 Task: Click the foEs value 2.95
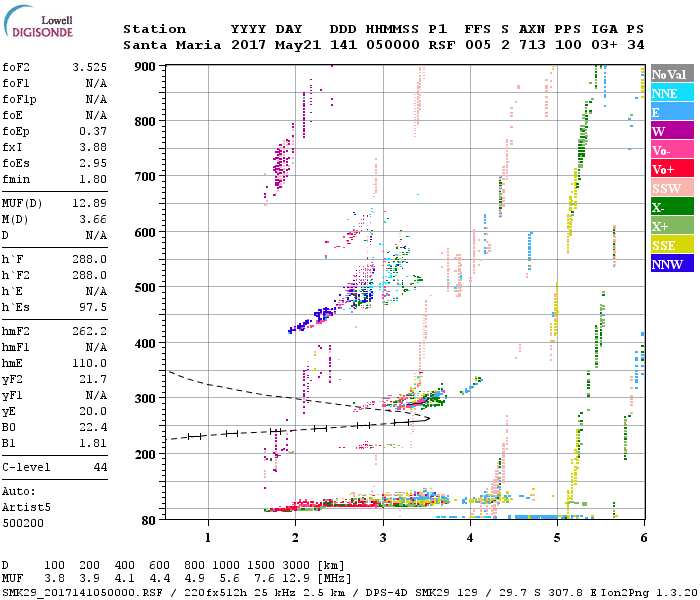(x=93, y=163)
